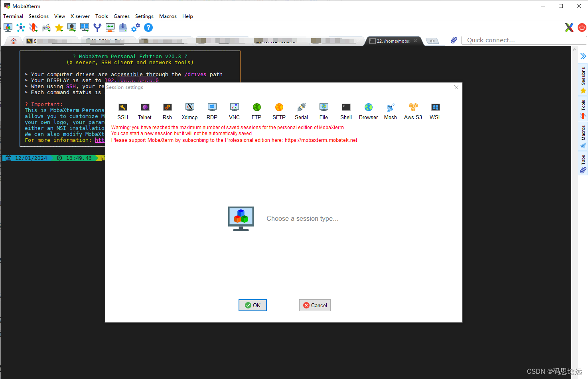The image size is (588, 379).
Task: Click the new tab plus button
Action: [432, 41]
